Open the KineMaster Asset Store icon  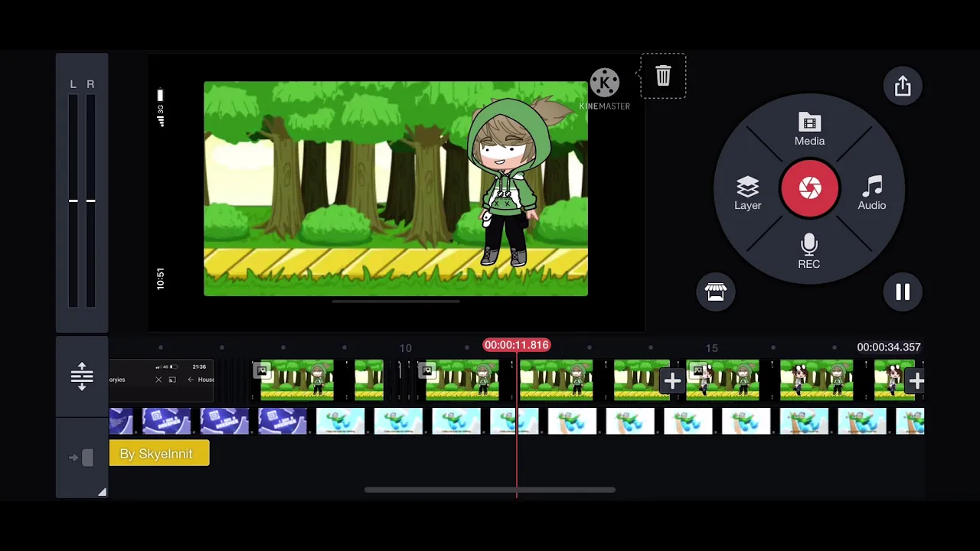coord(715,292)
